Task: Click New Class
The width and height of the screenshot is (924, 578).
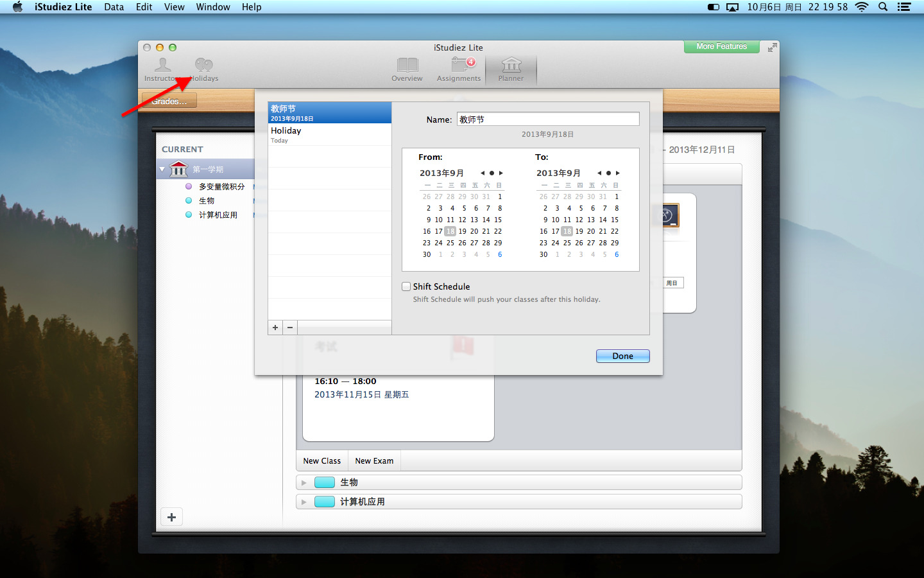Action: [322, 461]
